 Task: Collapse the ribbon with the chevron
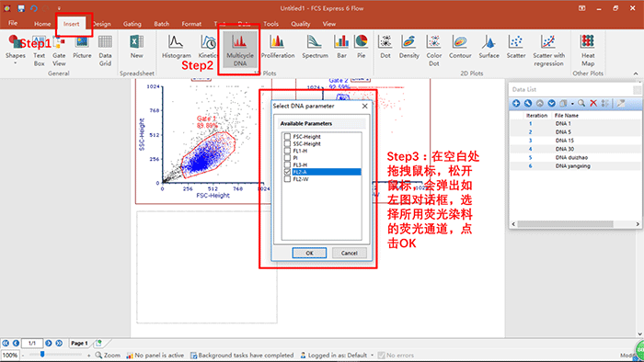(636, 74)
